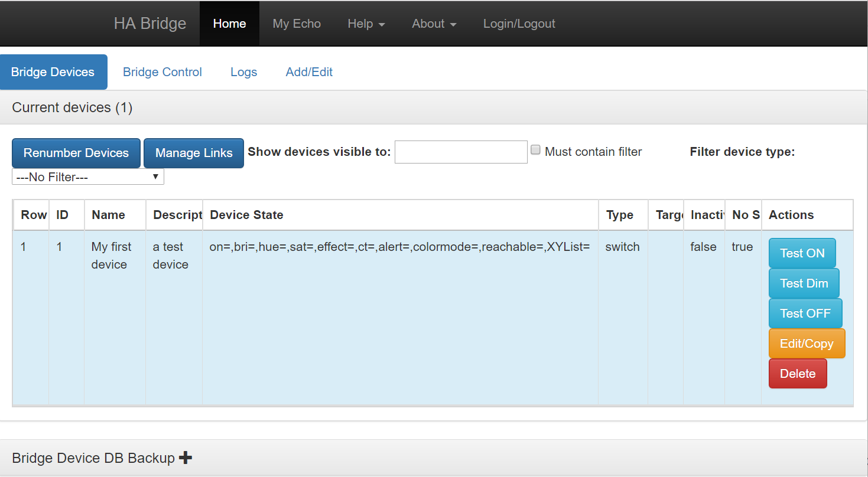Expand Bridge Device DB Backup plus icon
The height and width of the screenshot is (477, 868).
pos(185,458)
